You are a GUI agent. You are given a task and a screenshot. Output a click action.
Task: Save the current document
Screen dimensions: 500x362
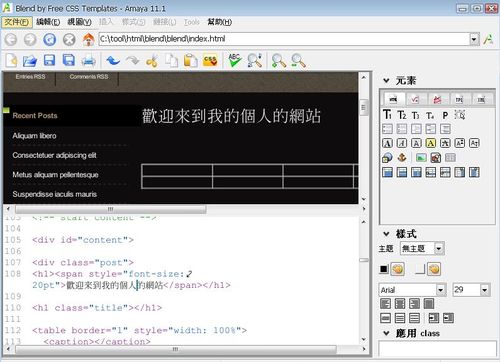click(x=49, y=61)
